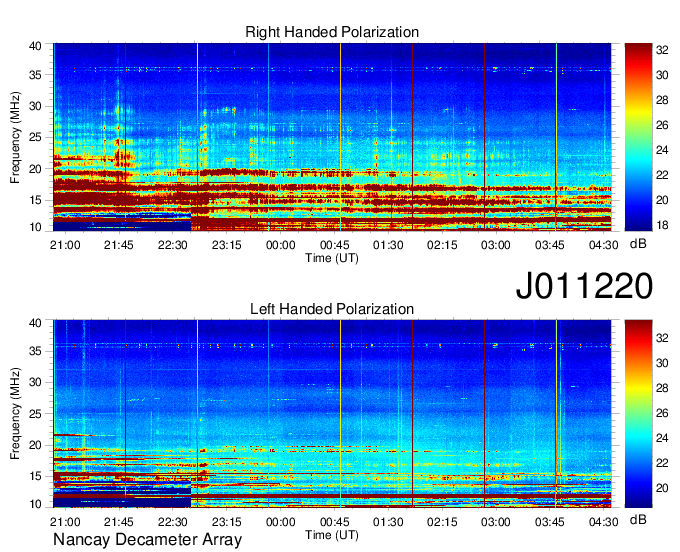The image size is (680, 552).
Task: Click the 21:00 time tick under Left Handed plot
Action: click(x=65, y=522)
